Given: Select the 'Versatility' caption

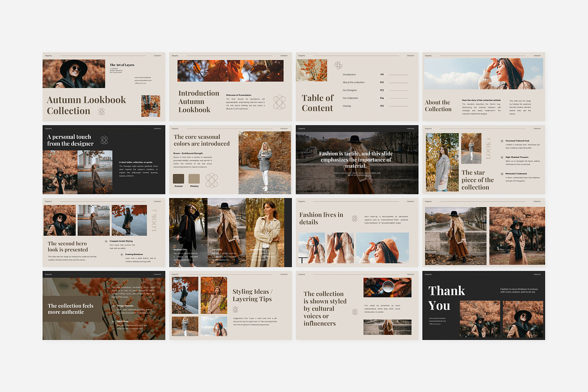Looking at the screenshot, I should click(x=217, y=249).
